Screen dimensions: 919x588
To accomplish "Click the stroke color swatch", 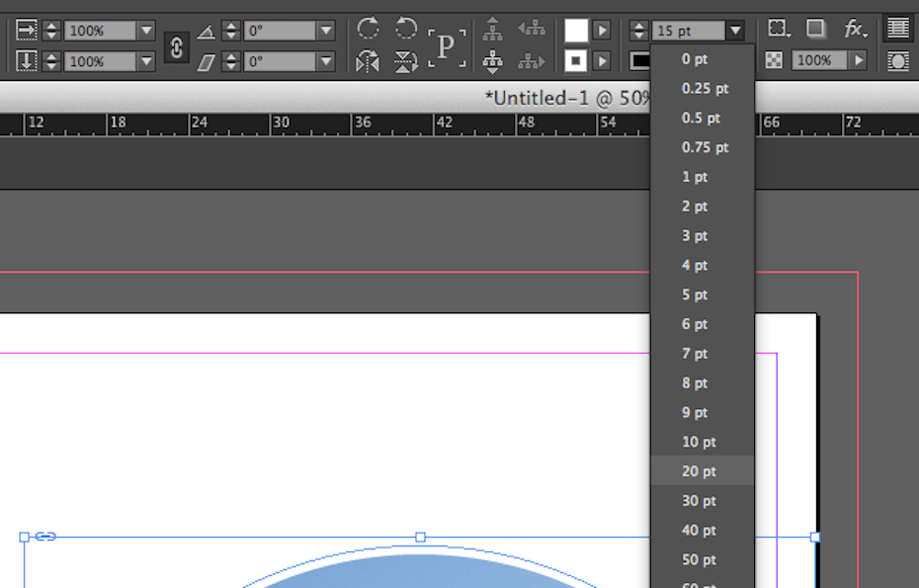I will (x=576, y=61).
